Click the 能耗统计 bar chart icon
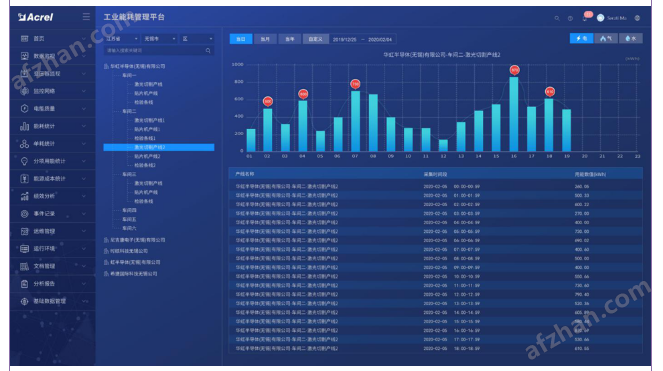The width and height of the screenshot is (663, 371). [25, 126]
